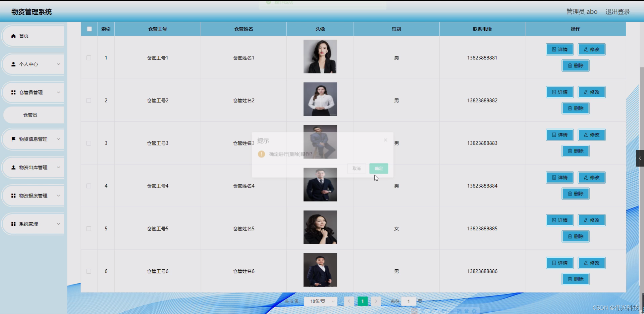The height and width of the screenshot is (314, 644).
Task: Click the trash icon on 仓管工号2's 删除 button
Action: (x=569, y=108)
